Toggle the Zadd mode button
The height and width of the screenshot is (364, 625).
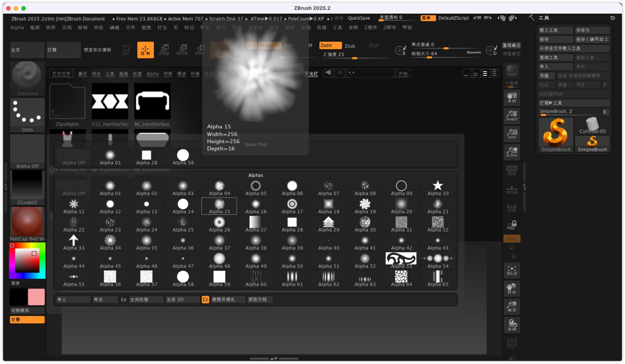pyautogui.click(x=330, y=45)
